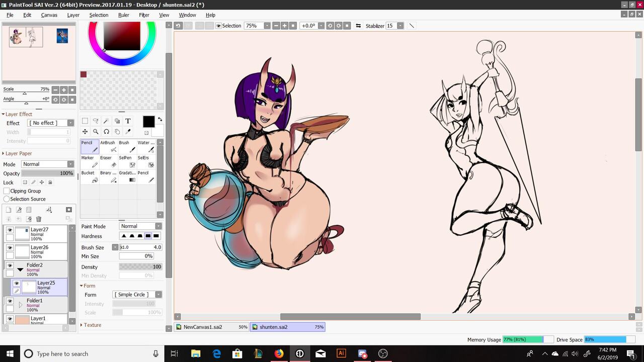Image resolution: width=644 pixels, height=362 pixels.
Task: Enable the Selection Source option
Action: 7,199
